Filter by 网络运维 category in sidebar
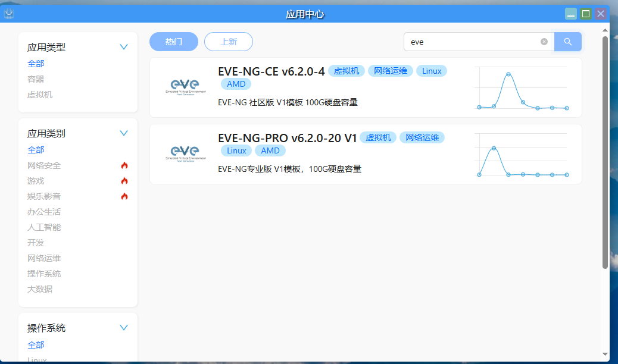 tap(44, 258)
